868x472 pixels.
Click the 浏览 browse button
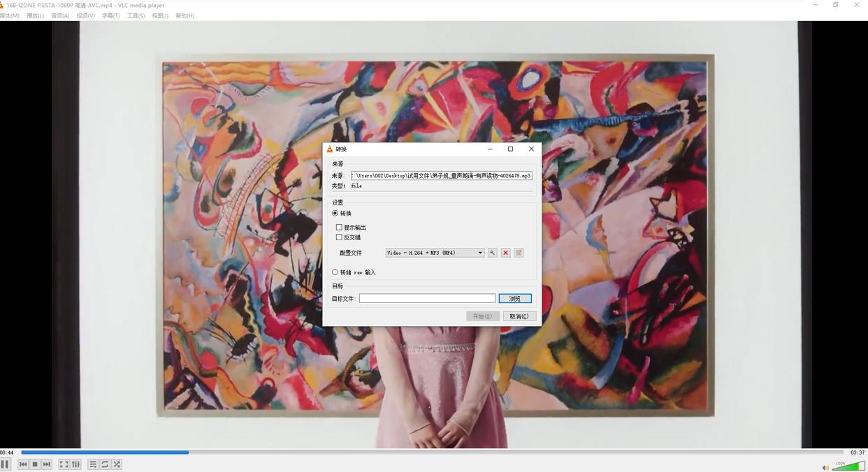click(515, 299)
